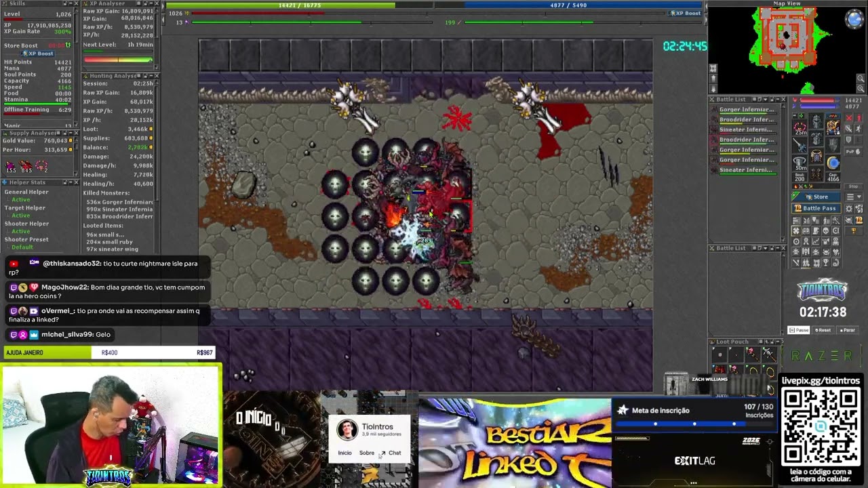Click the helmet equipment slot
Screen dimensions: 868x488
(817, 121)
